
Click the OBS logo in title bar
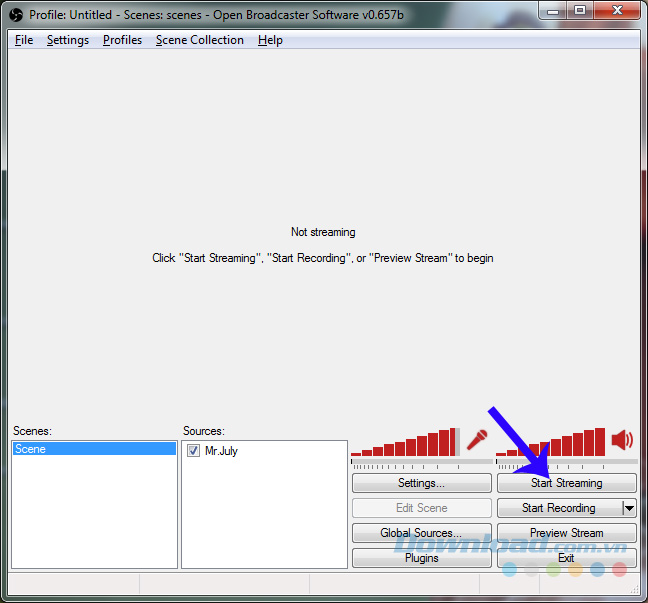[x=16, y=15]
